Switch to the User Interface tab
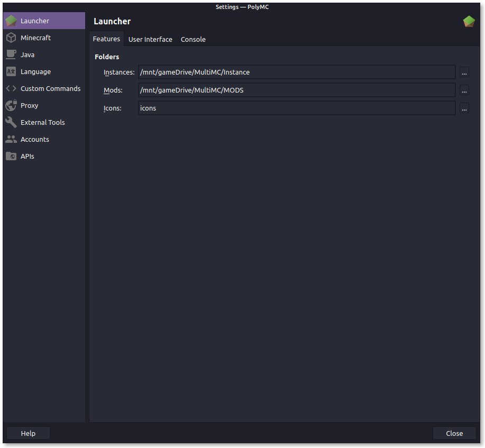This screenshot has width=485, height=448. point(150,39)
